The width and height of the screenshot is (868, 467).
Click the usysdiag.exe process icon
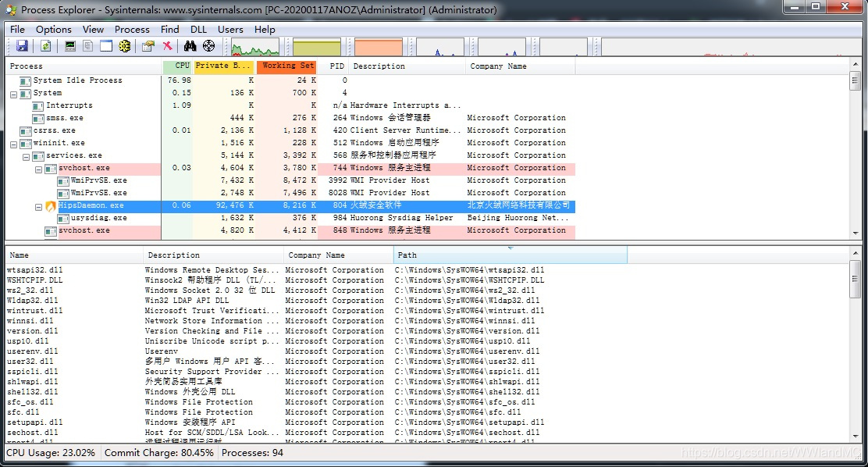tap(63, 219)
